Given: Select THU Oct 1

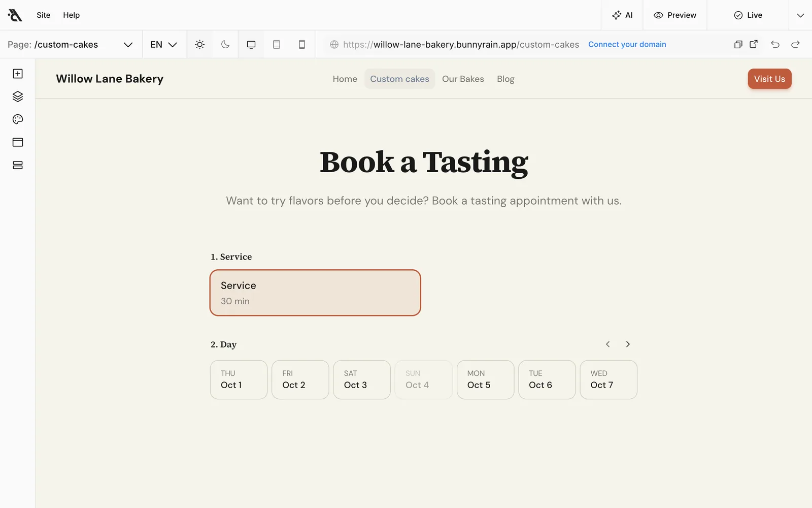Looking at the screenshot, I should coord(239,379).
